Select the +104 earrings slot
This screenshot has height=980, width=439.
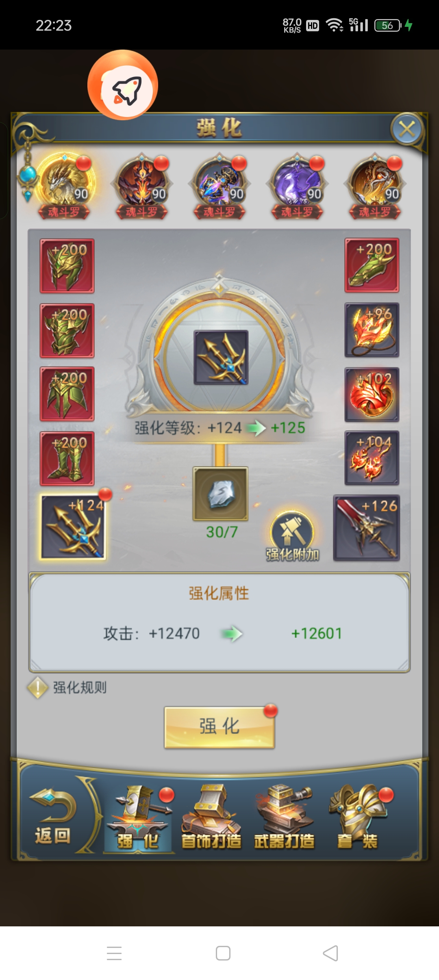coord(372,458)
